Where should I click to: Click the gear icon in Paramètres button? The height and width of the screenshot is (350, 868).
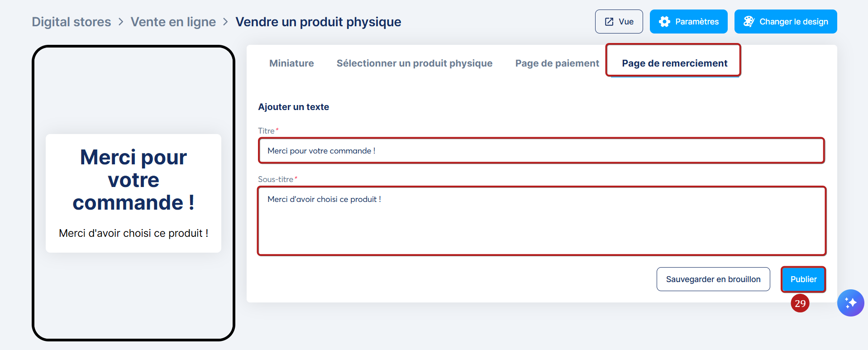(664, 22)
